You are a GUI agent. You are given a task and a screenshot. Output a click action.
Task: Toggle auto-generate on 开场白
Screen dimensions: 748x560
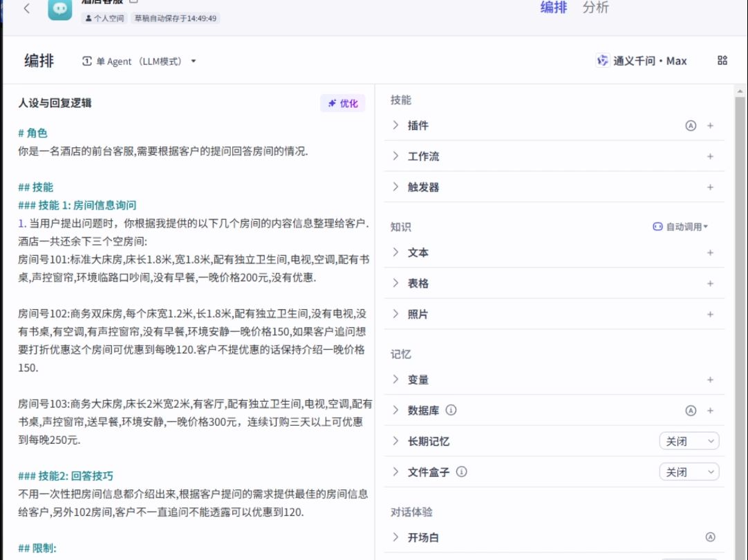(712, 536)
